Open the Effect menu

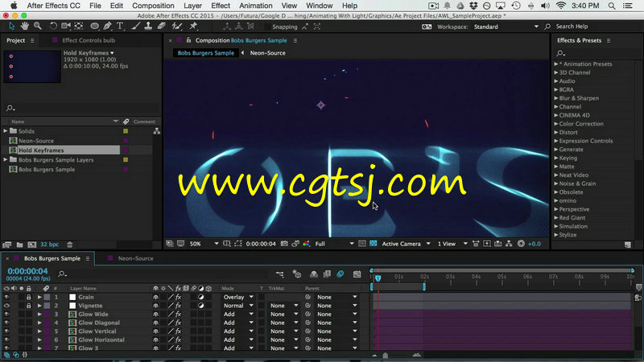coord(221,6)
